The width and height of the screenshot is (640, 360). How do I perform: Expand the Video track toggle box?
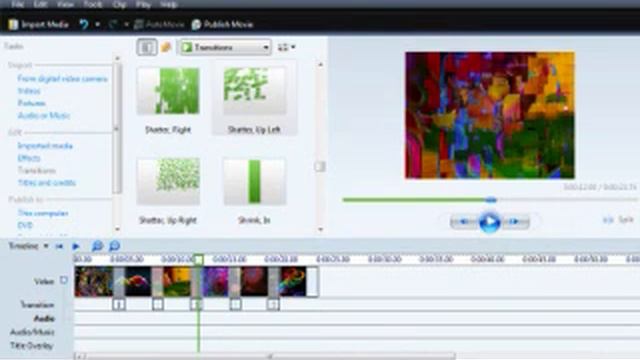[64, 280]
